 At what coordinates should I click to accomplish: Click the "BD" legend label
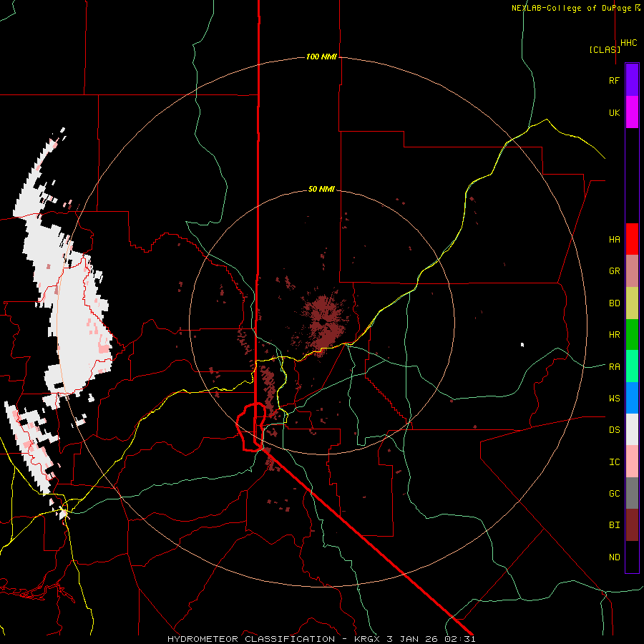tap(614, 303)
